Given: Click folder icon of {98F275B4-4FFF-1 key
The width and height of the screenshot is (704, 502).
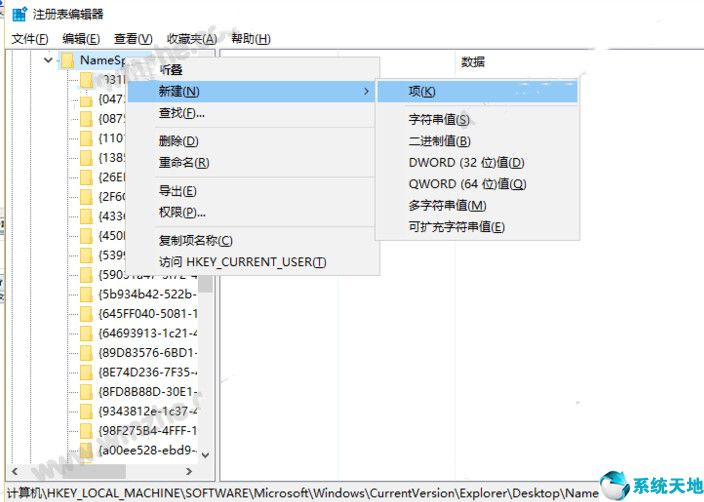Looking at the screenshot, I should click(x=86, y=431).
